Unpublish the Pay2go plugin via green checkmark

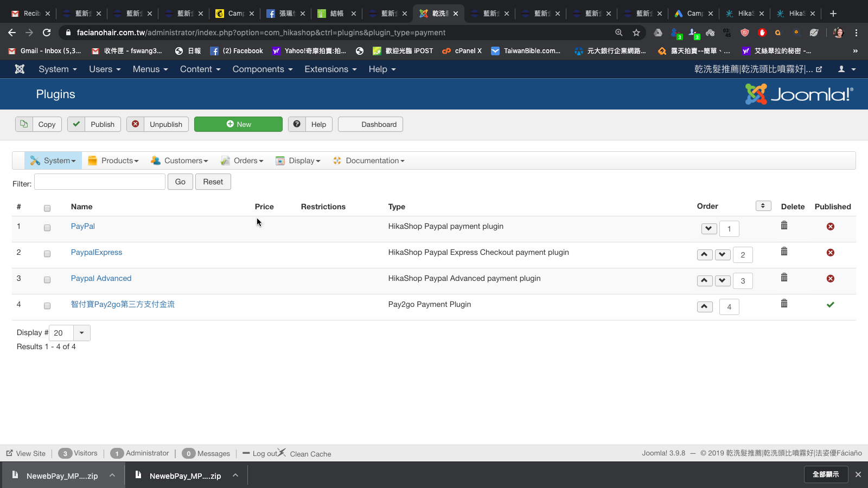(831, 305)
